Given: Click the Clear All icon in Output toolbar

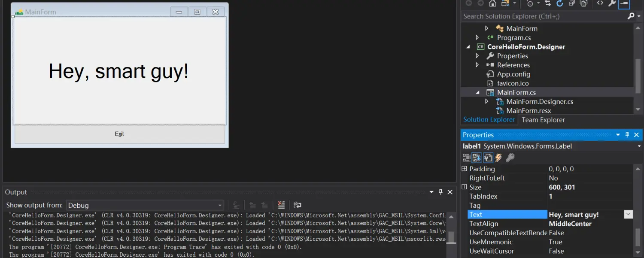Looking at the screenshot, I should 281,205.
